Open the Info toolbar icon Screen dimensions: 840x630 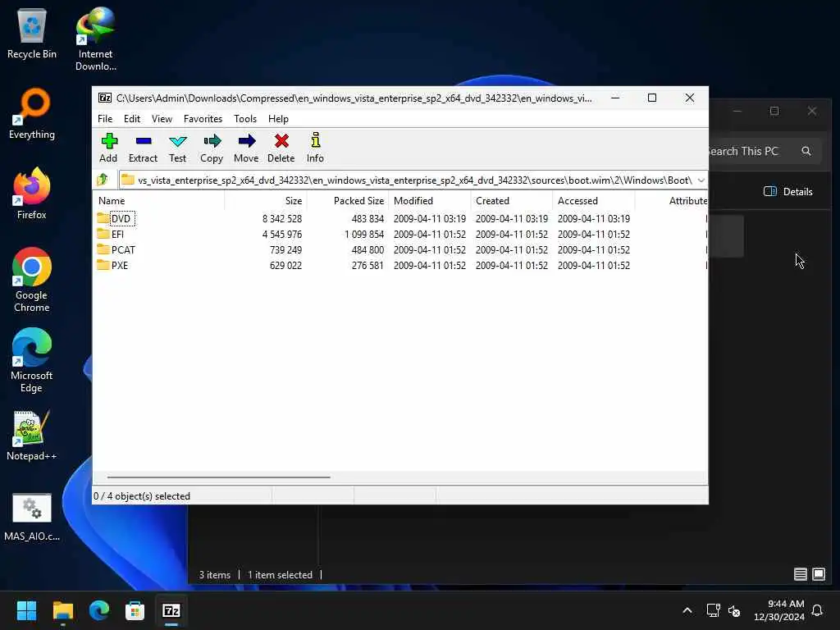click(315, 148)
